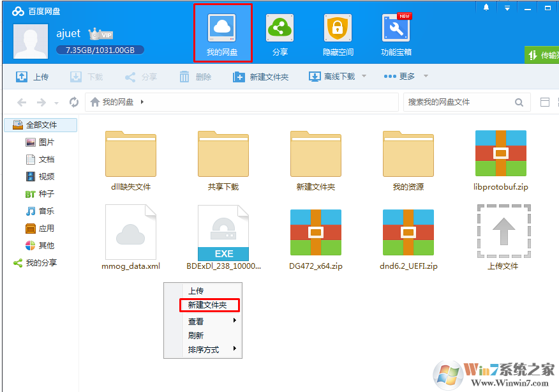Screen dimensions: 559x392
Task: Open 功能宝箱 wrench toolbox
Action: [396, 35]
